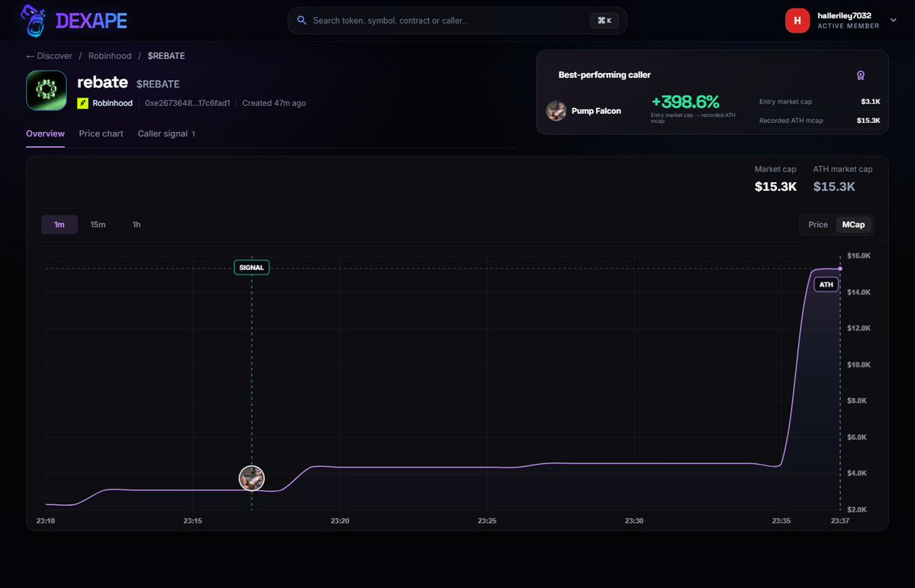Click Pump Falcon's avatar in the card
This screenshot has width=915, height=588.
556,111
